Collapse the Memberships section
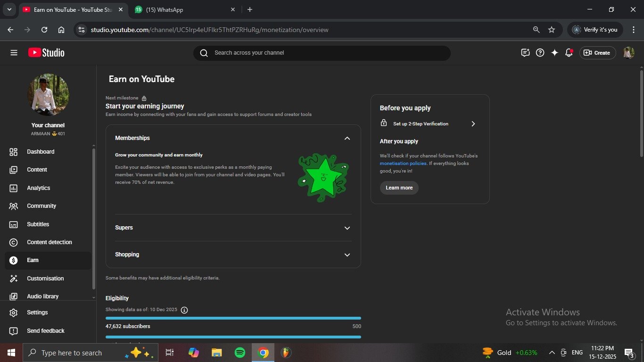Viewport: 644px width, 362px height. [x=347, y=138]
